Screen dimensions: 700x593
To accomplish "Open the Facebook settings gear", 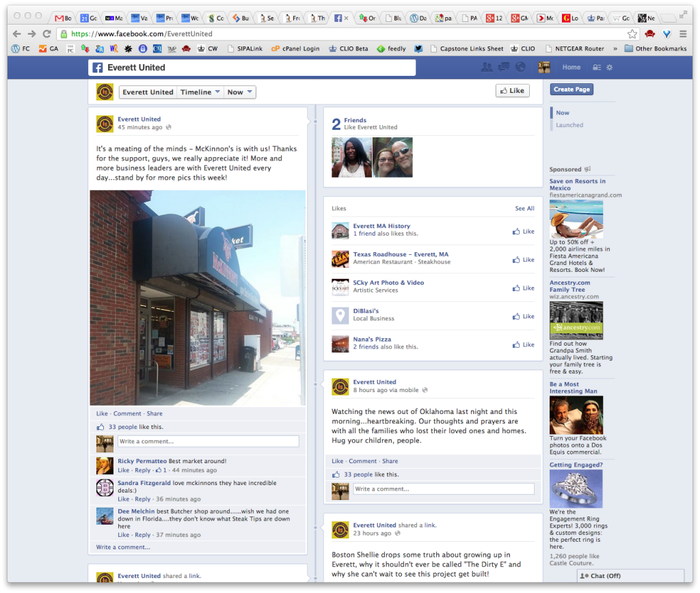I will coord(609,68).
